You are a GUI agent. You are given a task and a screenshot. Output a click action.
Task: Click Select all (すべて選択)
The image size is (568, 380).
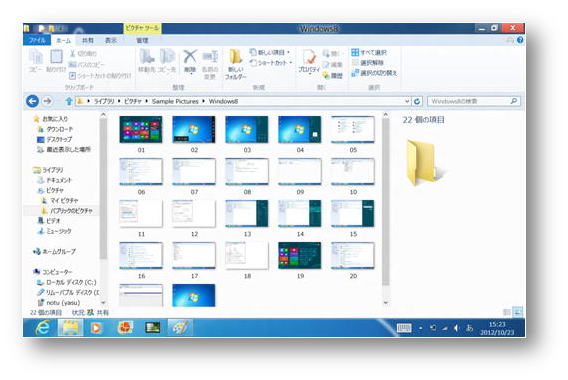click(x=369, y=53)
